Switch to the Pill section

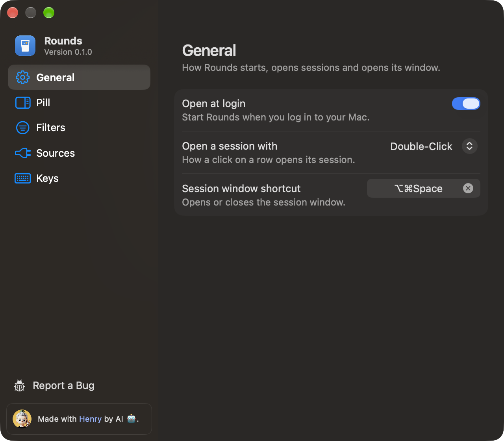pos(79,103)
